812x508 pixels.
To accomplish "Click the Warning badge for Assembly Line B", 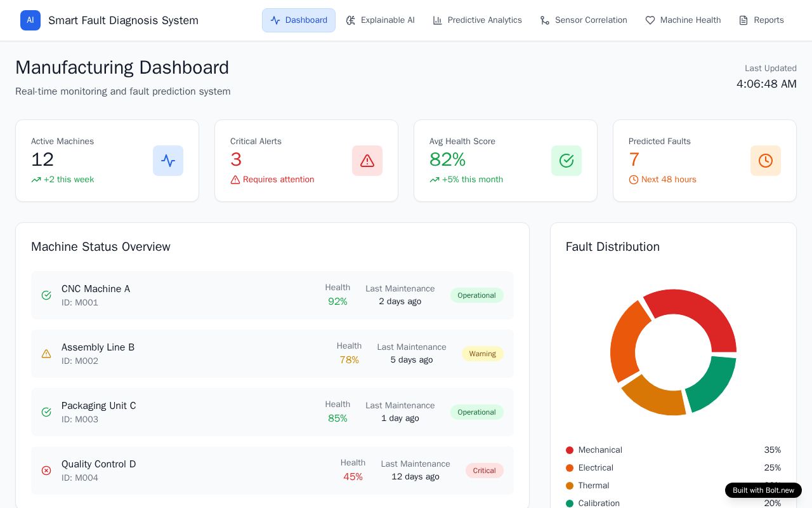I will (483, 354).
